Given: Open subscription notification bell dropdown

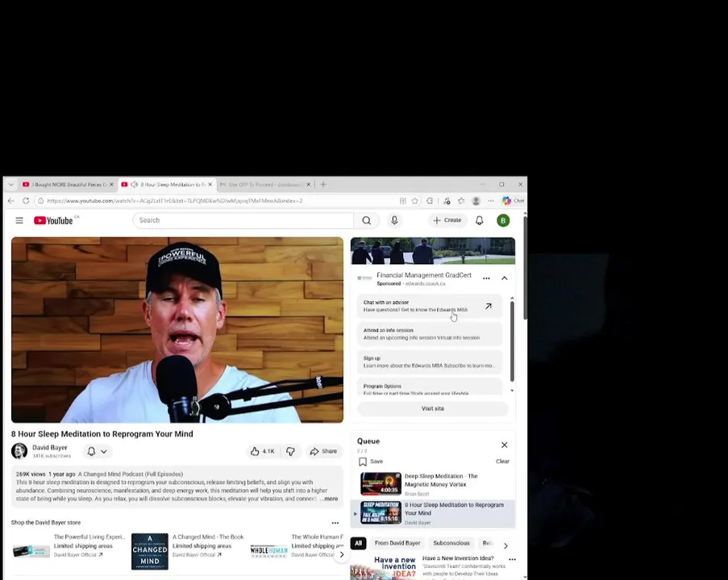Looking at the screenshot, I should click(x=97, y=451).
